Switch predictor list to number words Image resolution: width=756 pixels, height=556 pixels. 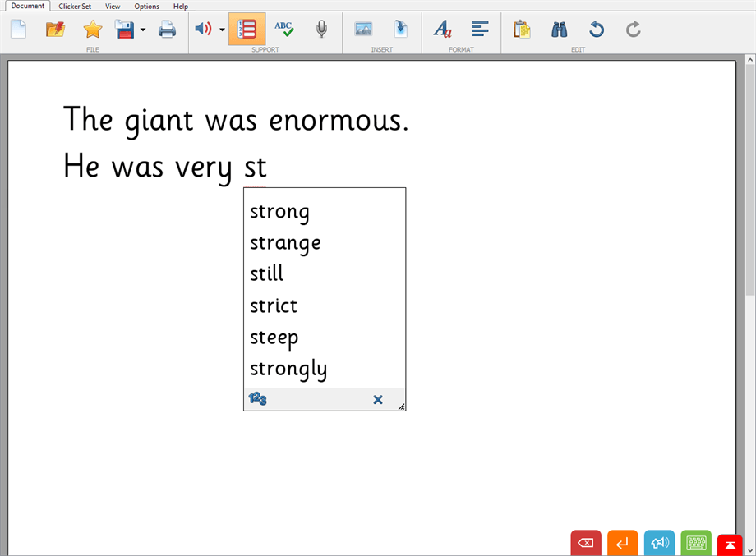point(256,399)
